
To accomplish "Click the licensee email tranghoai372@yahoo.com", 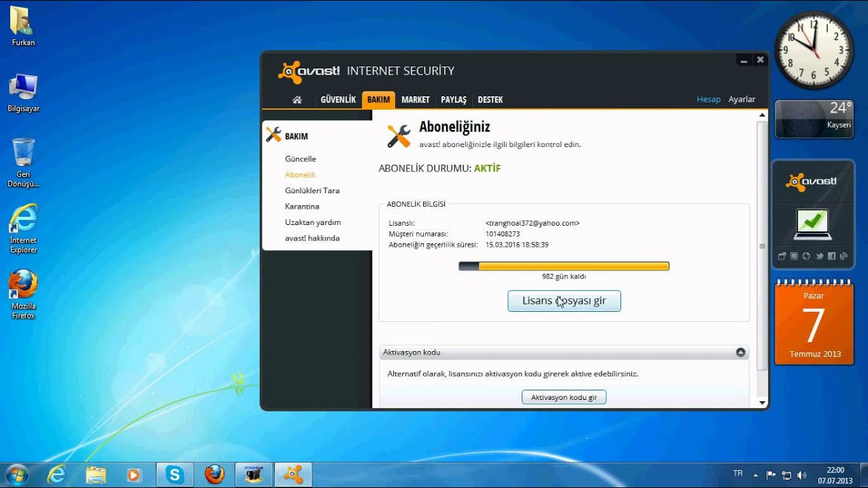I will (532, 223).
